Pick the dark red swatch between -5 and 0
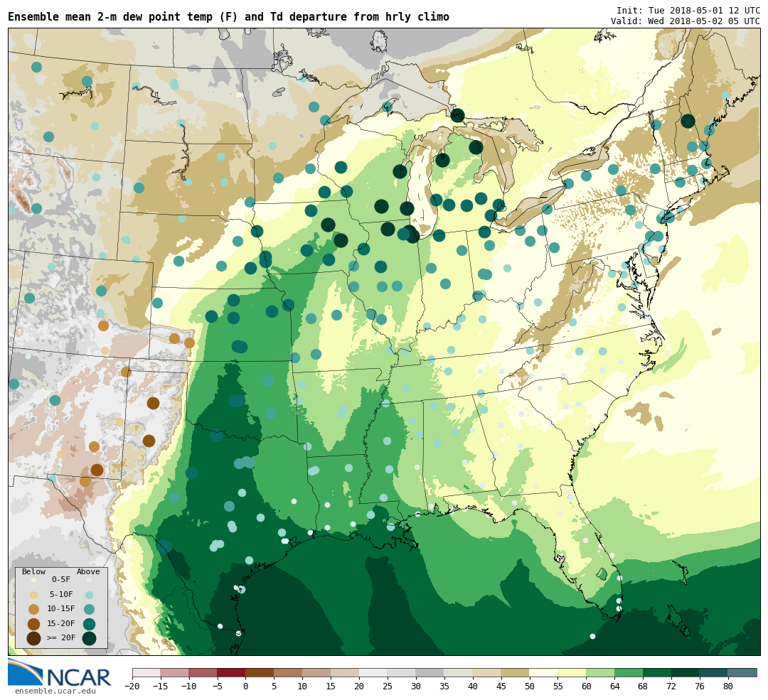 231,672
